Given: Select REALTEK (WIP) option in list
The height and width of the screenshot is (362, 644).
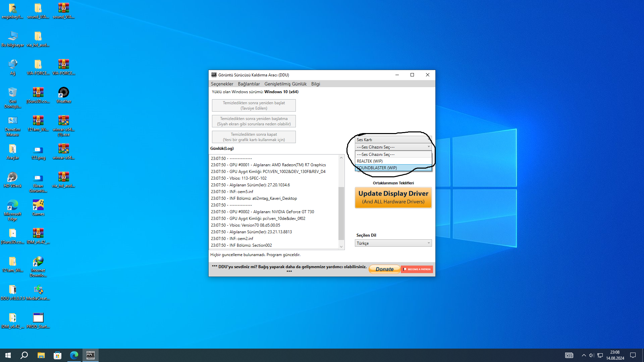Looking at the screenshot, I should click(393, 161).
